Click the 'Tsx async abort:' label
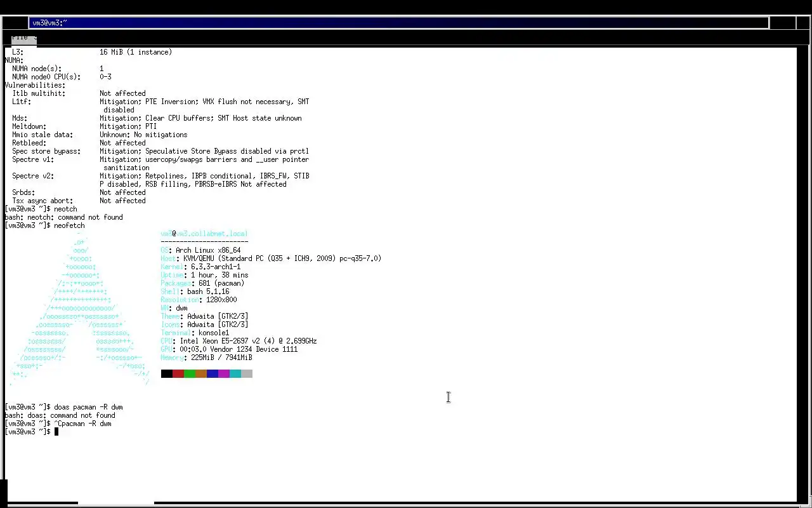 43,201
